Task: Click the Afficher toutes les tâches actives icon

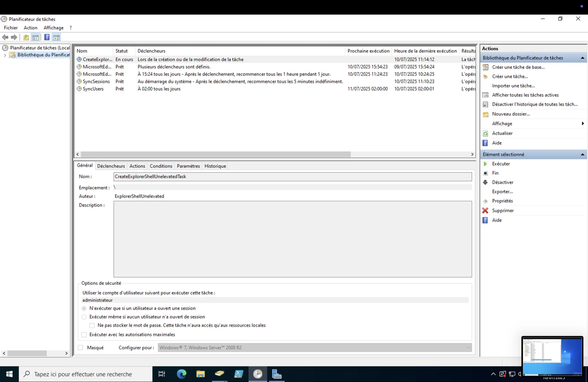Action: point(485,95)
